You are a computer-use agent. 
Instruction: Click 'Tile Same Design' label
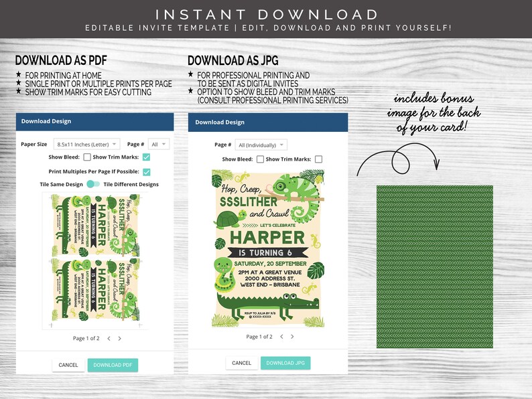(61, 184)
